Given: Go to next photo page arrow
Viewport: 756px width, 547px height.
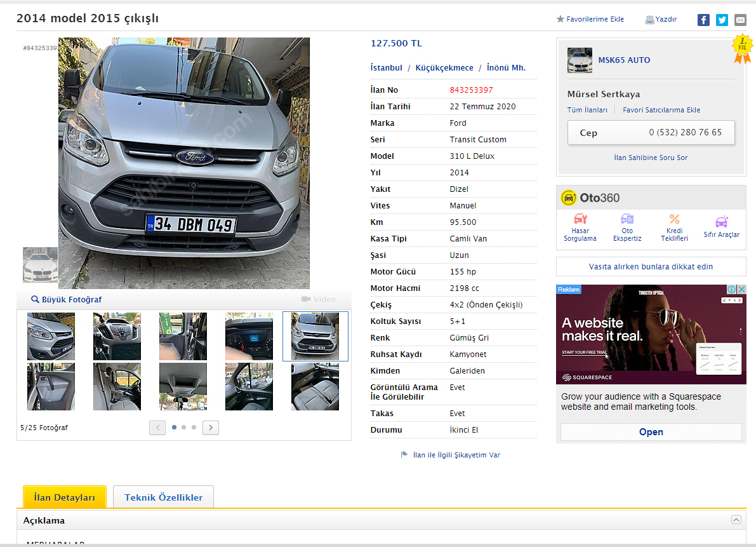Looking at the screenshot, I should click(x=211, y=428).
